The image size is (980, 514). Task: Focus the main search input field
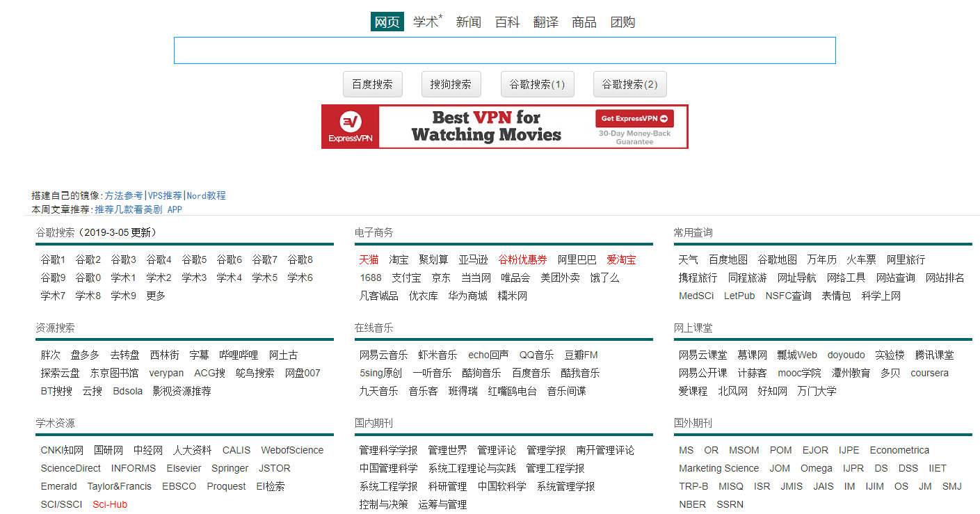504,51
